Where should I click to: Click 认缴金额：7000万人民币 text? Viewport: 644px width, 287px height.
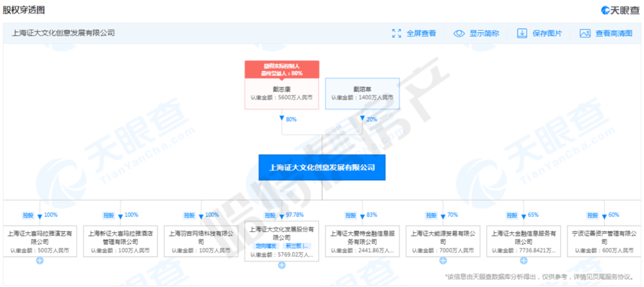(x=442, y=250)
